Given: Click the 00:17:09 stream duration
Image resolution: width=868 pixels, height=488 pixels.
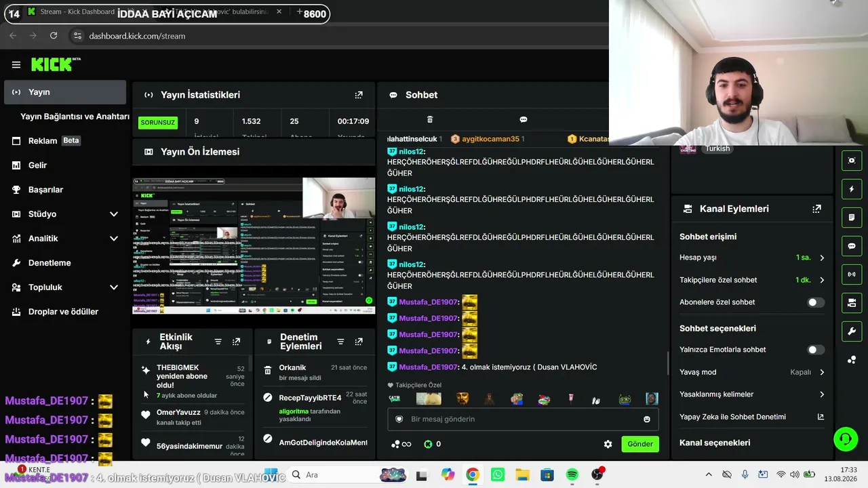Looking at the screenshot, I should pyautogui.click(x=353, y=121).
